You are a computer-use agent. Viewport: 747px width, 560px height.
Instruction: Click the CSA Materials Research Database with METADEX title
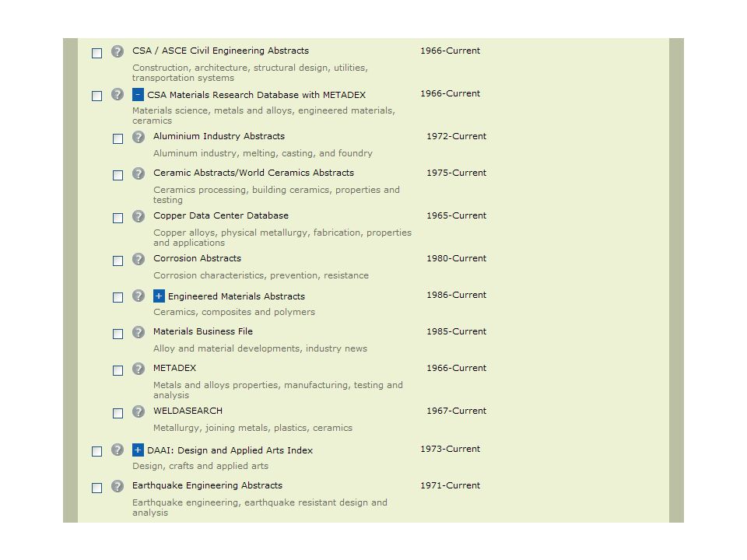pyautogui.click(x=256, y=95)
